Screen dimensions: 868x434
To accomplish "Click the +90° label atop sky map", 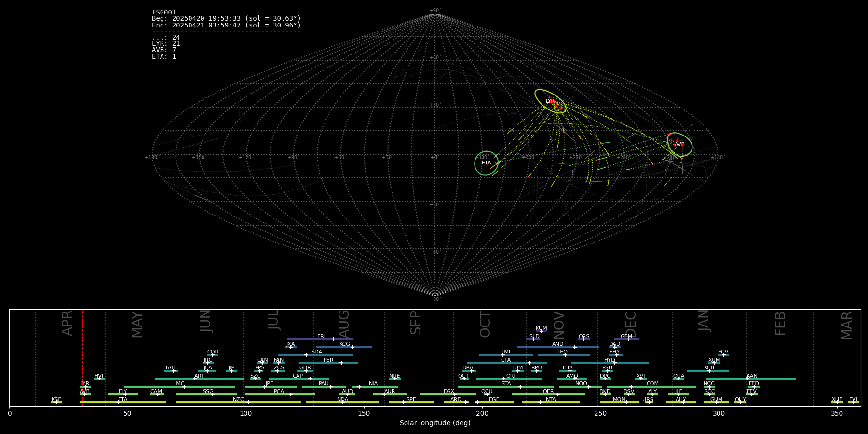I will [x=435, y=11].
